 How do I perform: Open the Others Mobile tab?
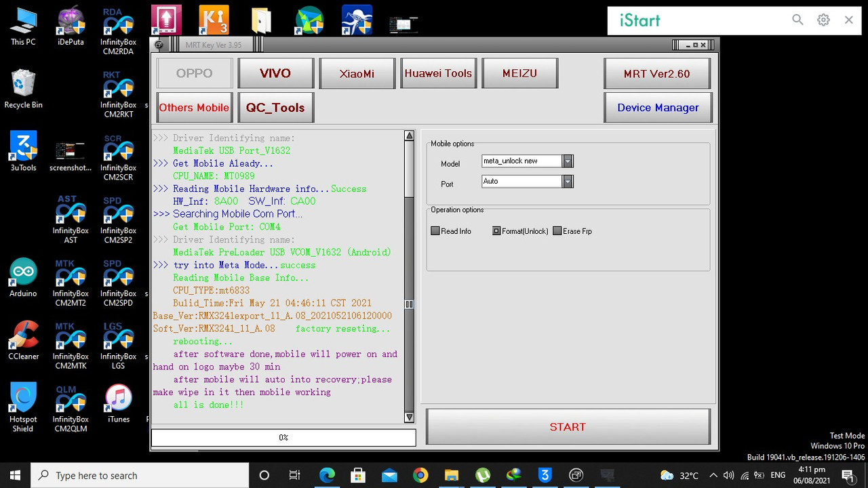(x=195, y=107)
